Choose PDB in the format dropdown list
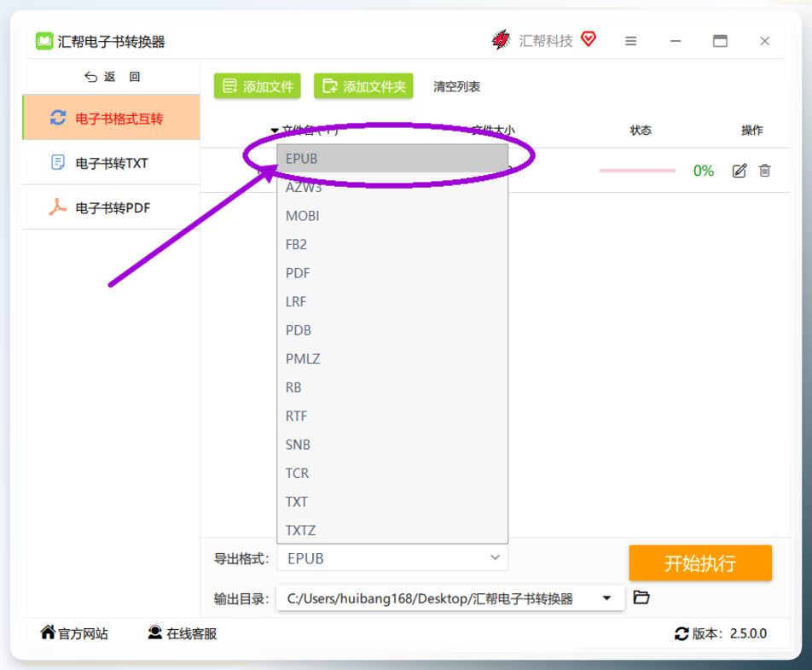Viewport: 812px width, 670px height. click(392, 330)
